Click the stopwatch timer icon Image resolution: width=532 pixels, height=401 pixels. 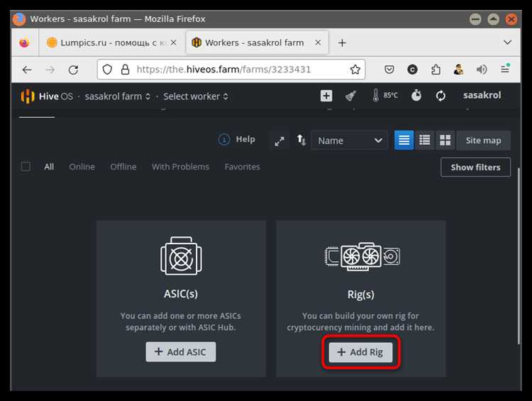coord(416,95)
